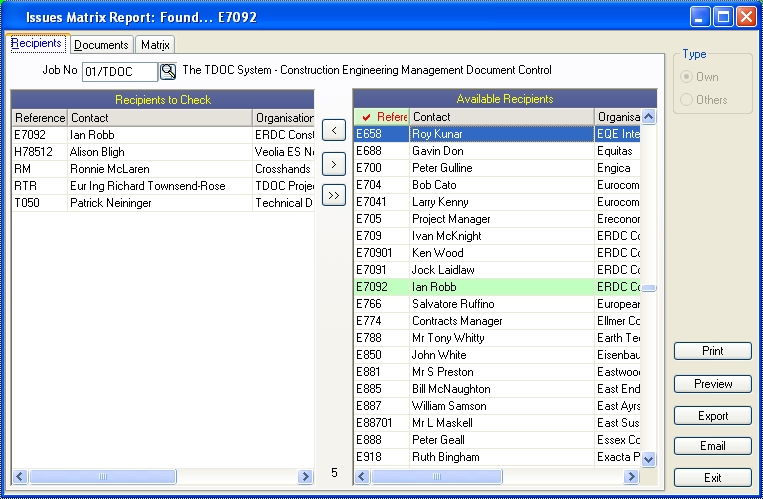This screenshot has width=763, height=499.
Task: Click the Engica organisation cell
Action: tap(618, 168)
